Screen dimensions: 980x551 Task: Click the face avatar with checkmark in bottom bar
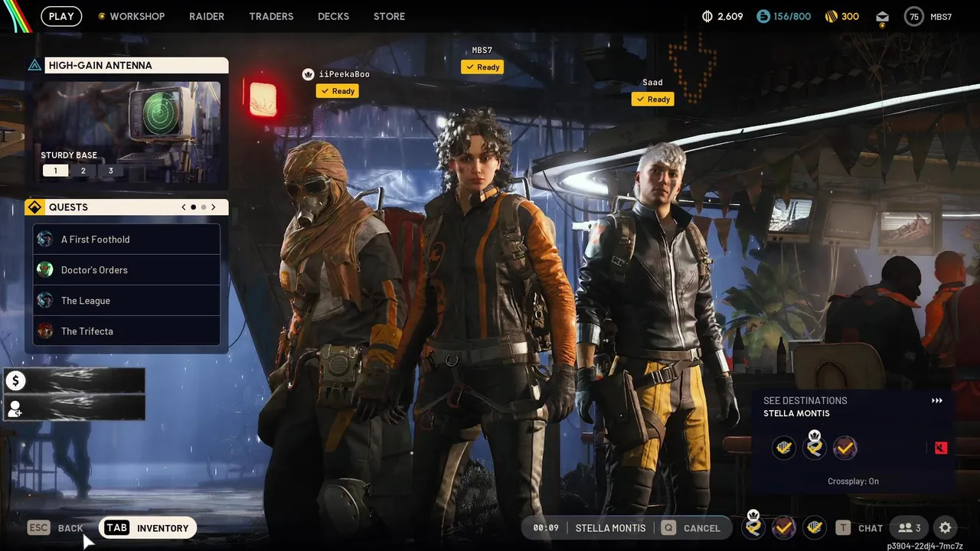(x=783, y=527)
